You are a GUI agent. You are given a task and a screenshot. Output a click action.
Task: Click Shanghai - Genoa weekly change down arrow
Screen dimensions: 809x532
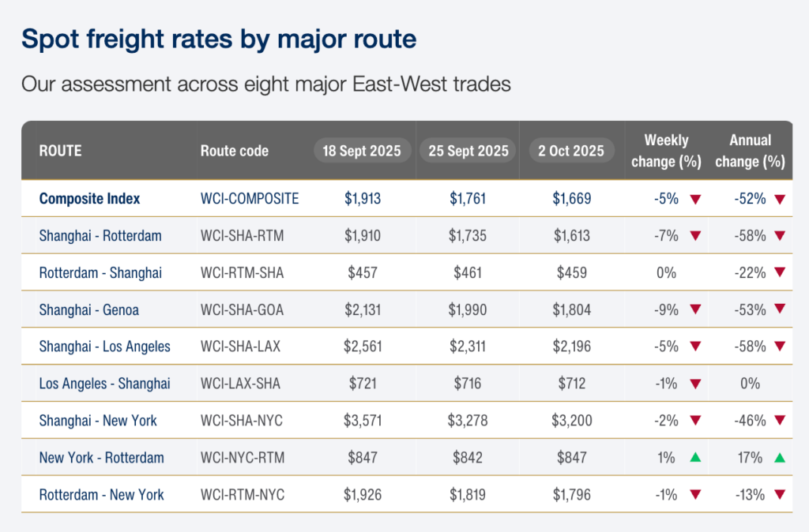[x=695, y=310]
